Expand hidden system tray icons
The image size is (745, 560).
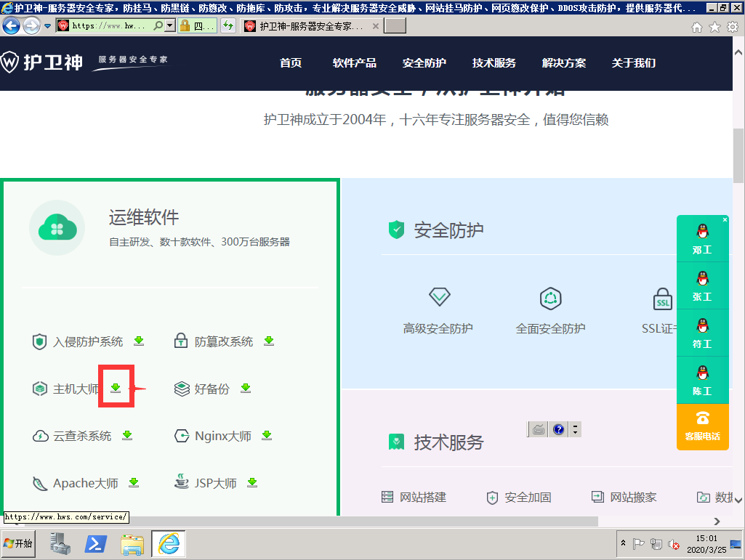623,543
